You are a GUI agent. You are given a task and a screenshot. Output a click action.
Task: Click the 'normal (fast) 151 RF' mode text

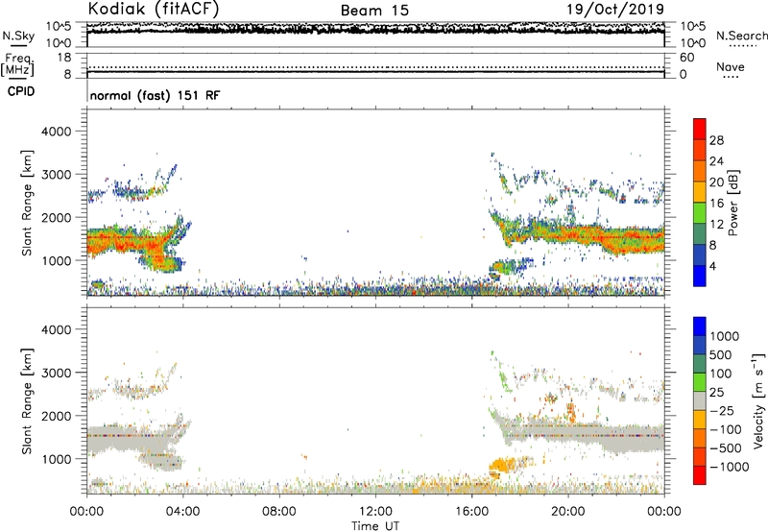155,95
